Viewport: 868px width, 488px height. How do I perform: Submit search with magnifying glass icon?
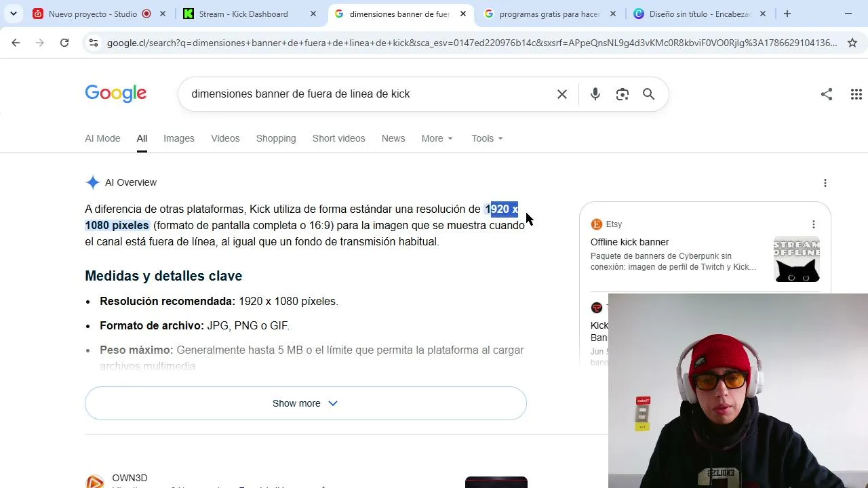649,94
